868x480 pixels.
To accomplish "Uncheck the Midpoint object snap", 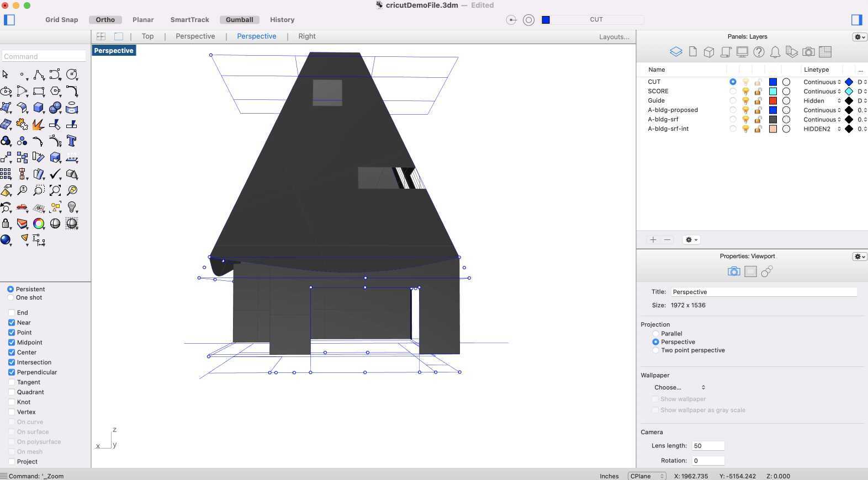I will point(12,343).
